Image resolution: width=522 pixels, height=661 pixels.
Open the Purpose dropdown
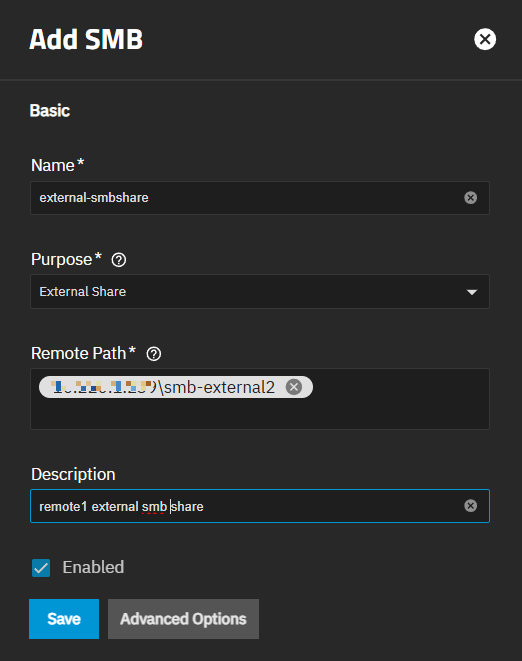pyautogui.click(x=260, y=292)
